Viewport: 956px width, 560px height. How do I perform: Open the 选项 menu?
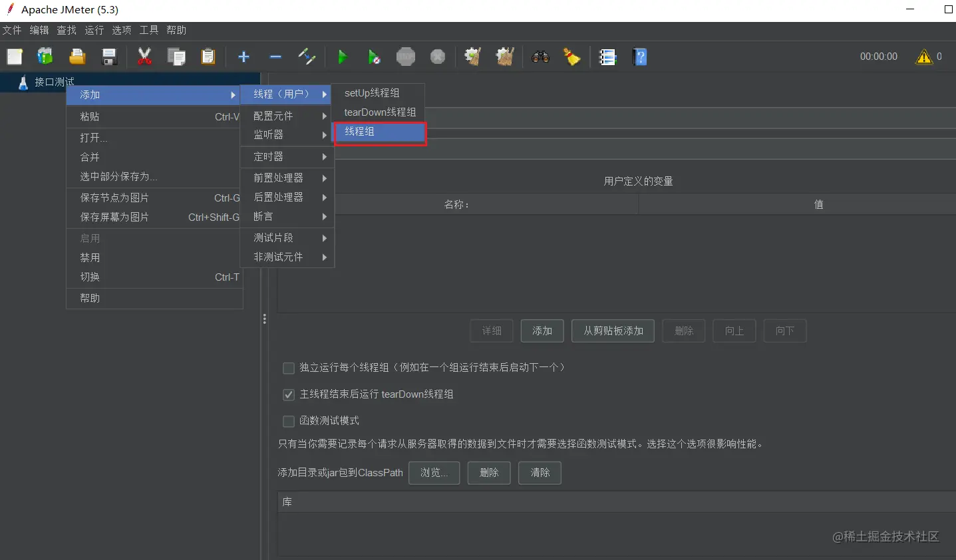coord(122,31)
